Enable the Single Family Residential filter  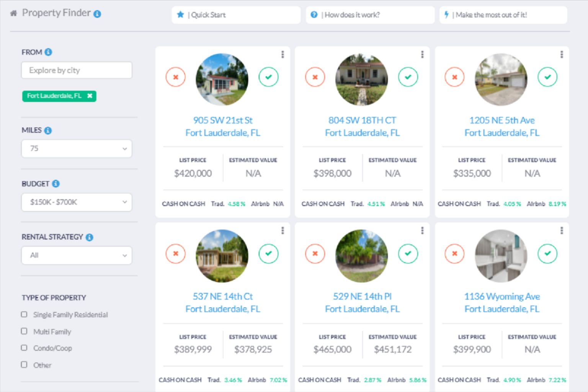click(24, 314)
